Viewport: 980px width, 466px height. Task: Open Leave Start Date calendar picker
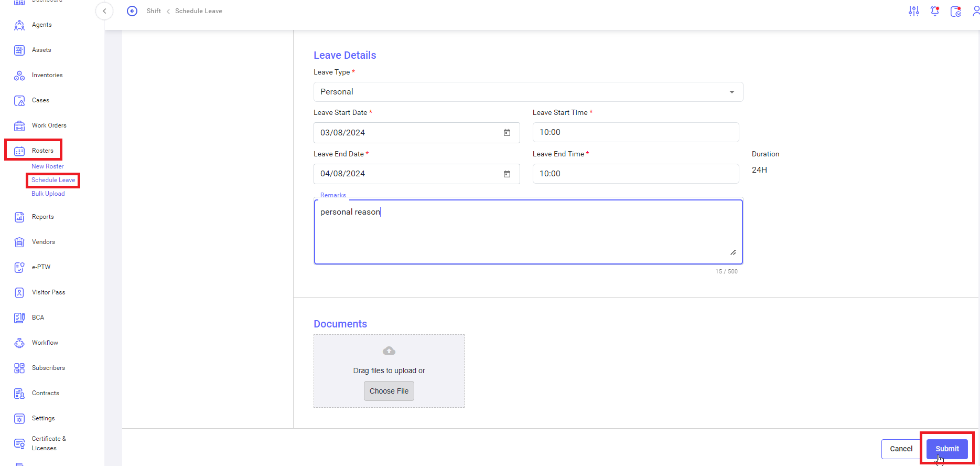[507, 133]
